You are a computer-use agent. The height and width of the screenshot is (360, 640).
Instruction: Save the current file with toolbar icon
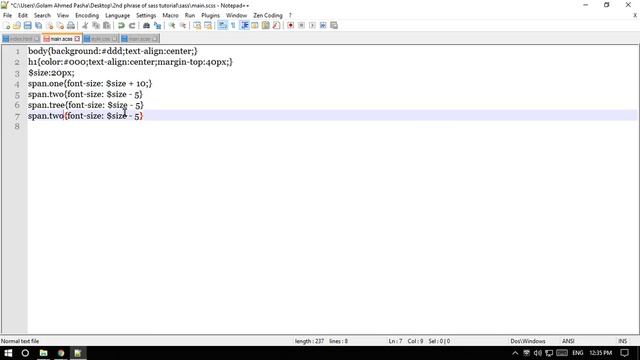[x=27, y=25]
